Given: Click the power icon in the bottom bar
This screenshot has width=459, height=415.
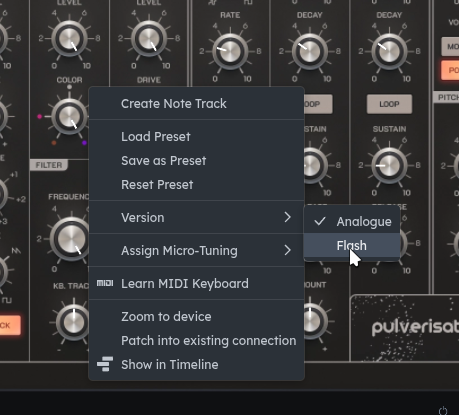Looking at the screenshot, I should point(443,411).
